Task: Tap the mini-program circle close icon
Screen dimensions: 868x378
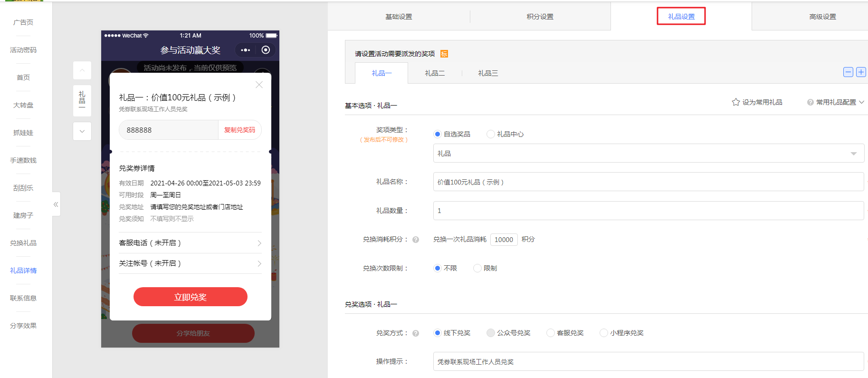Action: (x=266, y=50)
